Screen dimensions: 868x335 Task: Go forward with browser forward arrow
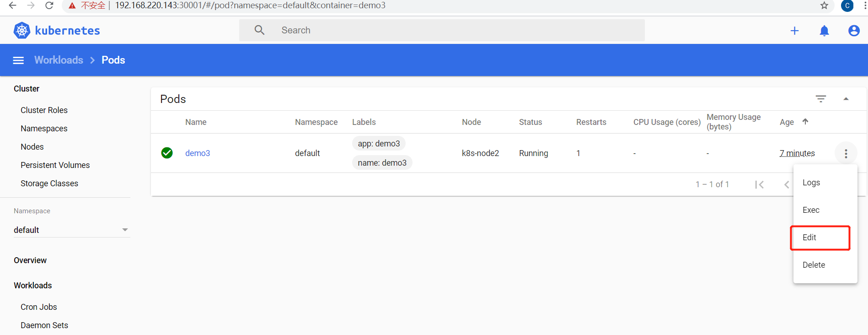click(x=31, y=5)
